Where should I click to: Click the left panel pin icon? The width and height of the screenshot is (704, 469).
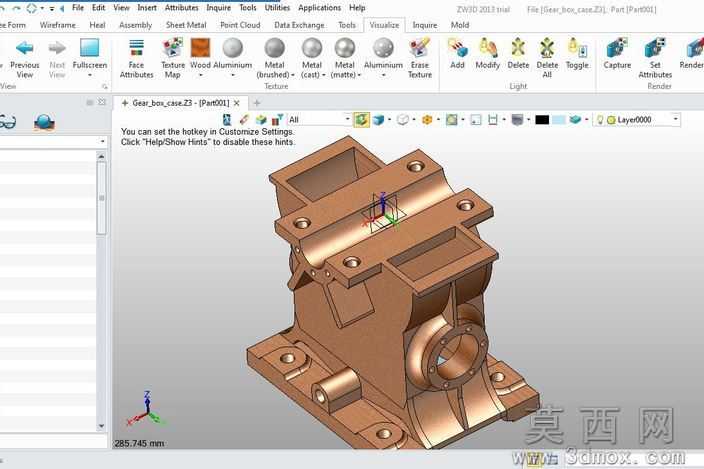point(89,102)
